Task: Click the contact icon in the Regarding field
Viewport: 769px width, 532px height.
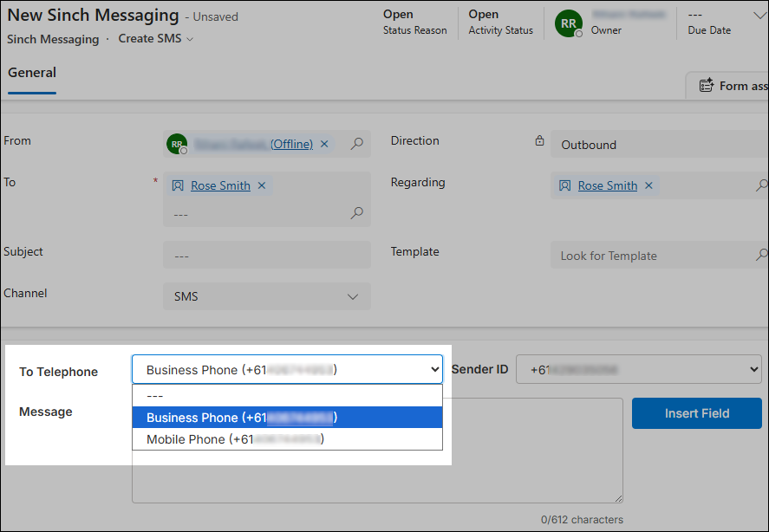Action: click(x=565, y=185)
